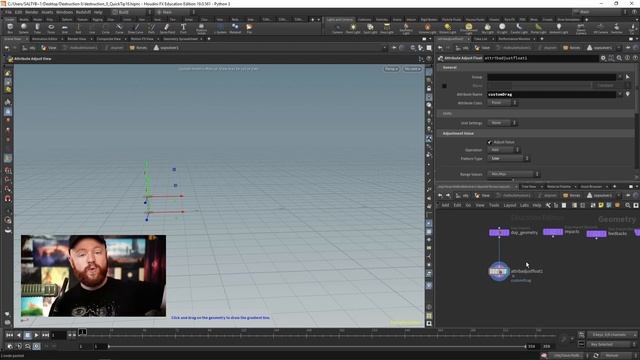Open the File menu
This screenshot has height=360, width=640.
tap(8, 12)
